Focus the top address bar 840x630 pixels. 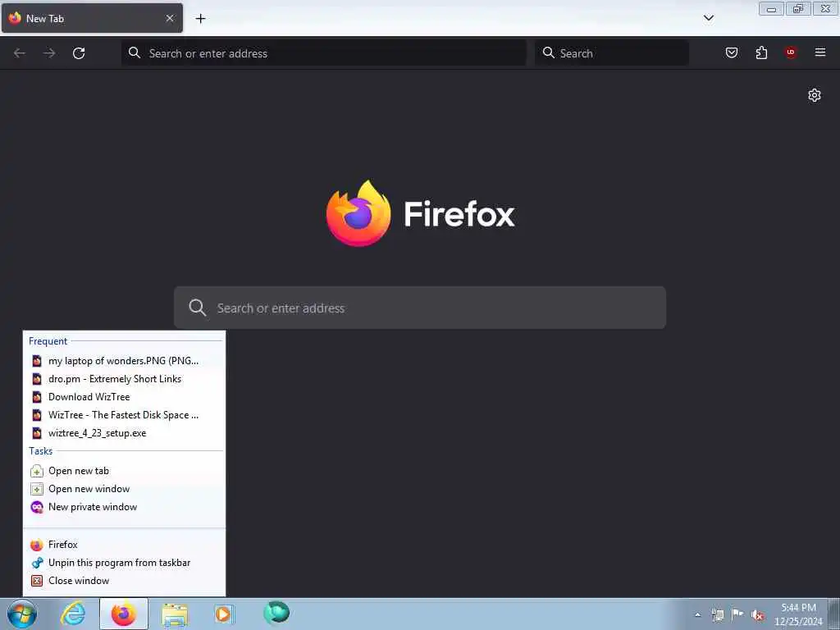coord(323,53)
